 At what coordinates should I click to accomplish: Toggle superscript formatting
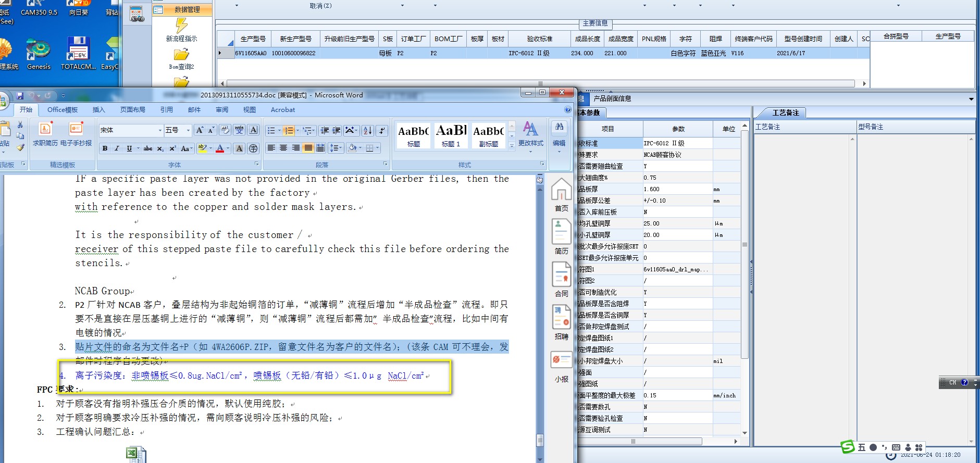(172, 148)
